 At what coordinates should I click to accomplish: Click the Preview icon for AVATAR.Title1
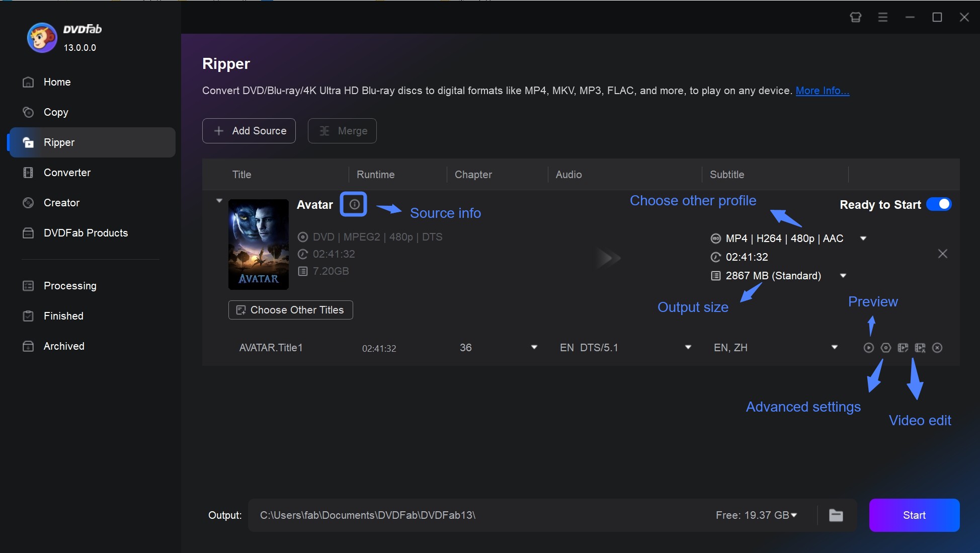pyautogui.click(x=868, y=347)
